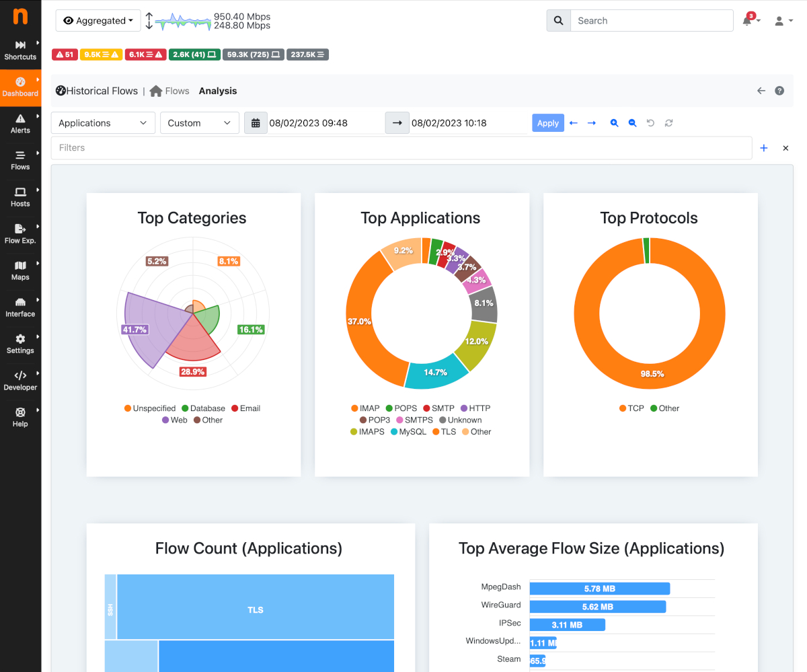This screenshot has height=672, width=807.
Task: Switch to the Analysis tab
Action: [x=217, y=91]
